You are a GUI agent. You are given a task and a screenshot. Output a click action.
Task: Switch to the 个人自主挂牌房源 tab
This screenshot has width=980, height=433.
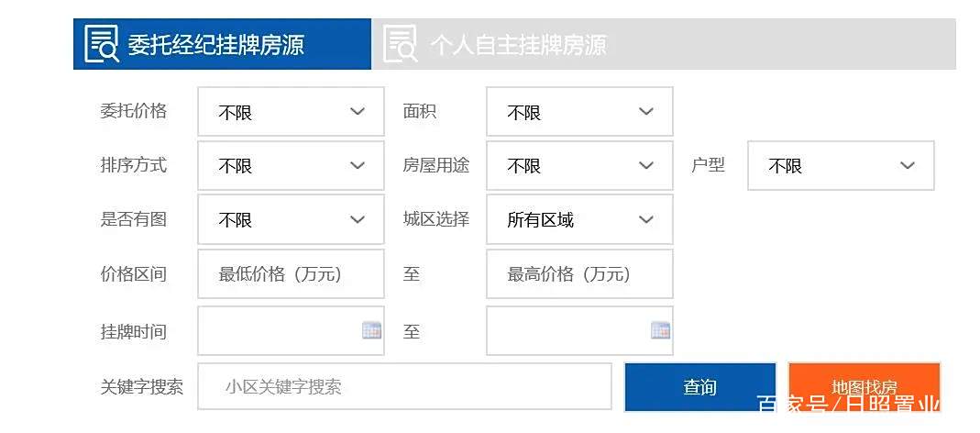pyautogui.click(x=664, y=44)
